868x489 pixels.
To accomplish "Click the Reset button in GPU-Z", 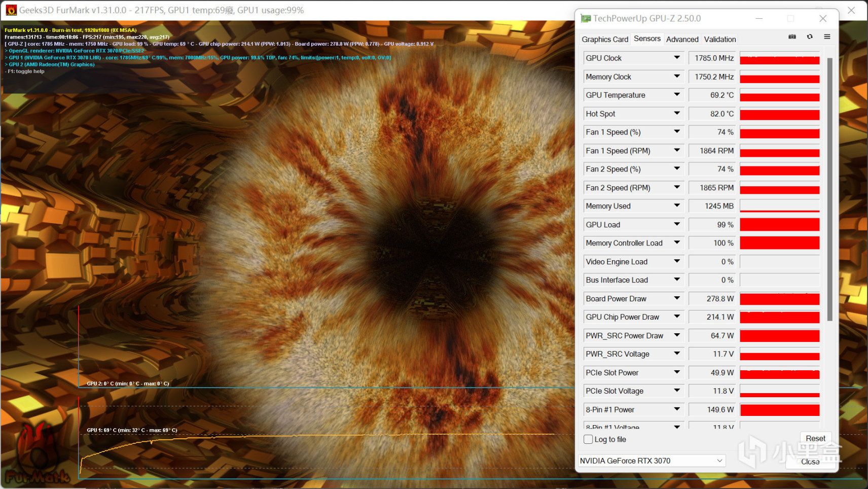I will tap(815, 438).
